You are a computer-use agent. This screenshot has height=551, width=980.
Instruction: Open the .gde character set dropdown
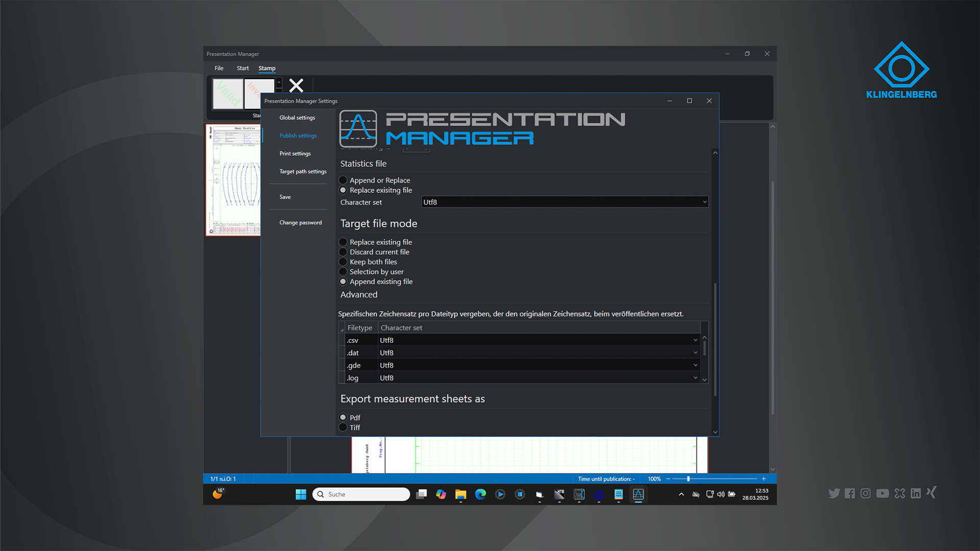click(x=538, y=365)
